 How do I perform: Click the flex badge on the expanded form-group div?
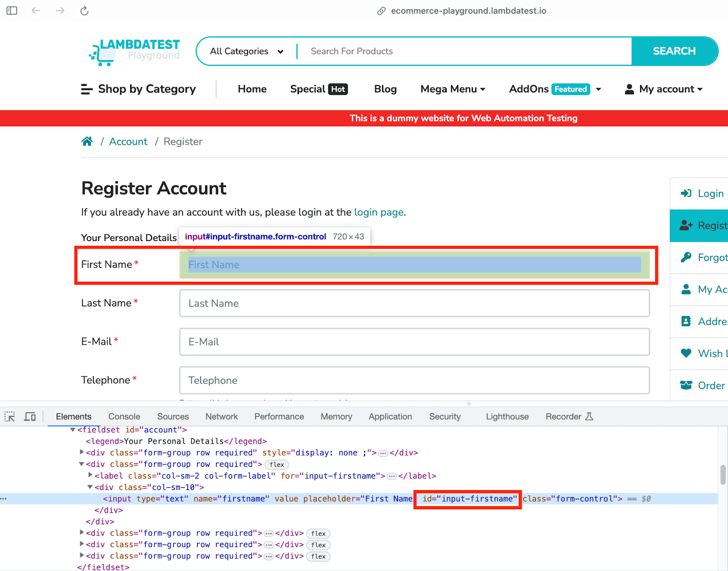coord(277,465)
